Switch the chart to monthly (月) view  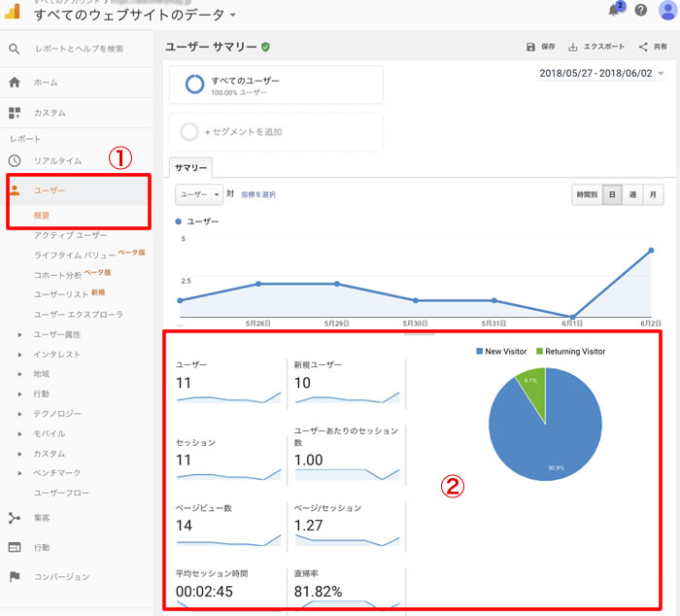654,195
